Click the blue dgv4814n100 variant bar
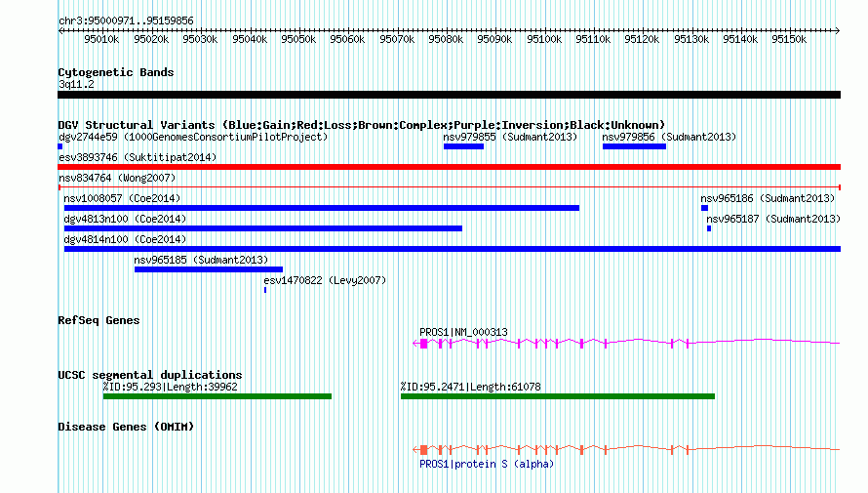This screenshot has width=868, height=493. click(453, 249)
